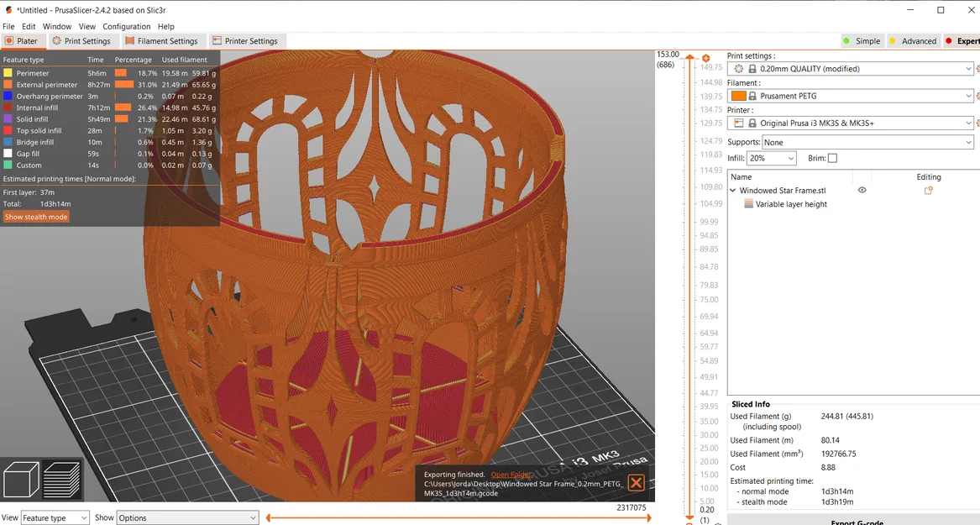Click the Windowed Star Frame editing icon

pyautogui.click(x=929, y=191)
